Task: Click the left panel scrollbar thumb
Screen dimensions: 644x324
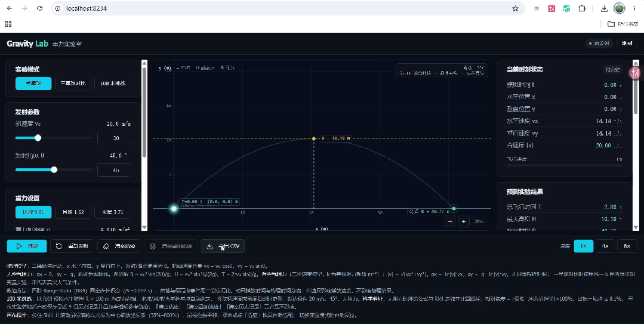Action: [144, 112]
